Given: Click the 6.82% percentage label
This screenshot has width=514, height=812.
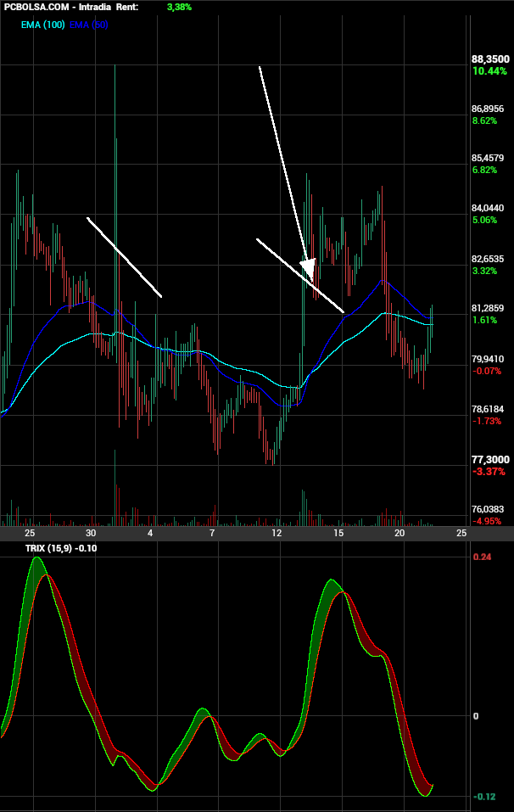Looking at the screenshot, I should click(x=484, y=170).
